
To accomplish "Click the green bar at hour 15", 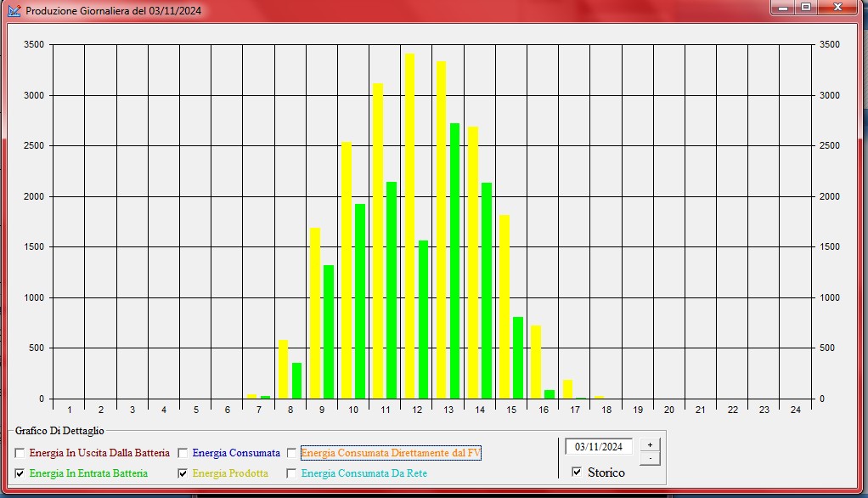I will point(518,357).
